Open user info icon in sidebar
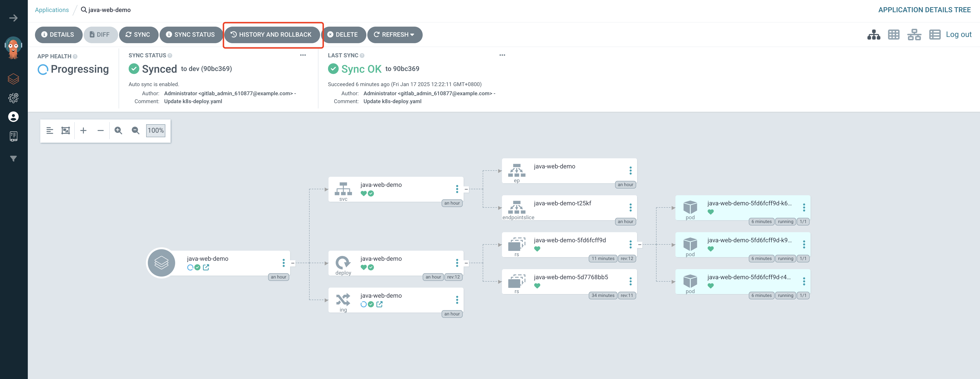Screen dimensions: 980x379 click(13, 117)
